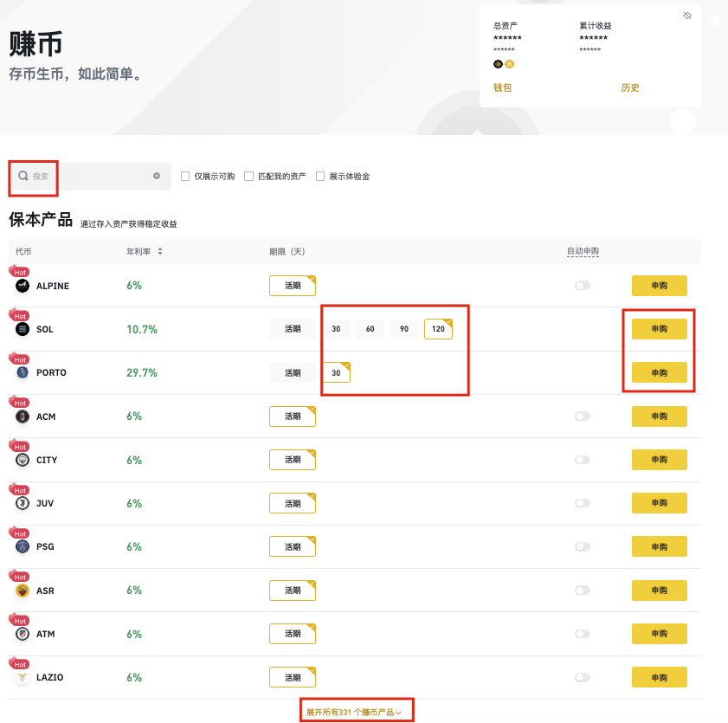Viewport: 728px width, 723px height.
Task: Toggle auto-subscribe for LAZIO
Action: [x=583, y=677]
